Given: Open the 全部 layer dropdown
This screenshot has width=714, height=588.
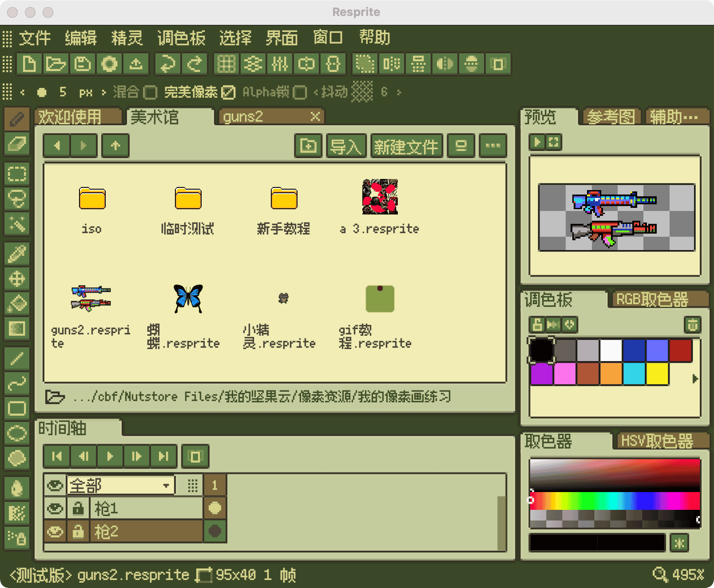Looking at the screenshot, I should [120, 485].
